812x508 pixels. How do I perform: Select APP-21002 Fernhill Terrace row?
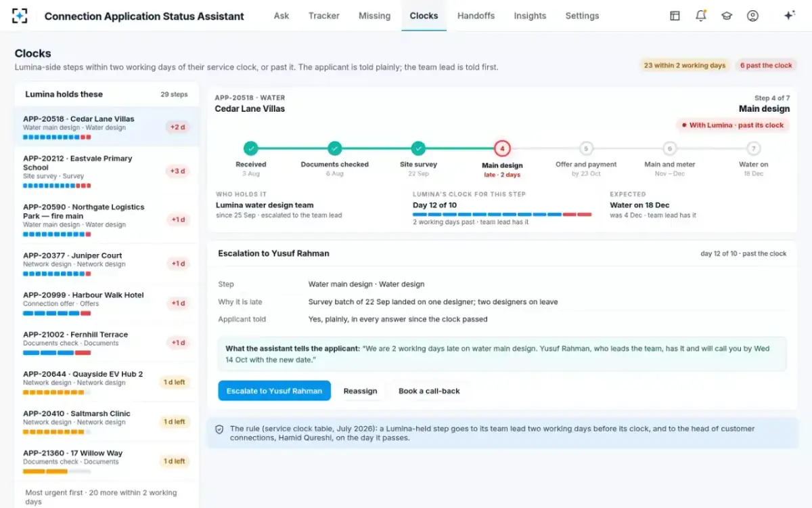pyautogui.click(x=107, y=343)
